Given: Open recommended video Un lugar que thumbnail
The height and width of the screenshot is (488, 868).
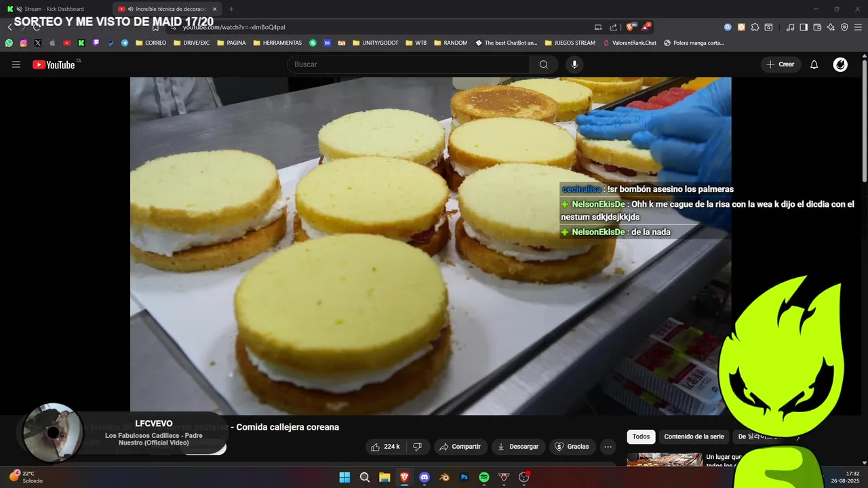Looking at the screenshot, I should 665,460.
